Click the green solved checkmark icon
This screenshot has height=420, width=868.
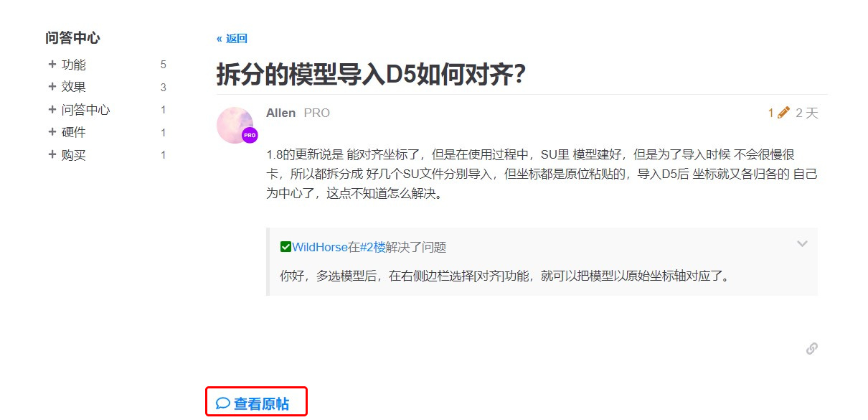[286, 247]
